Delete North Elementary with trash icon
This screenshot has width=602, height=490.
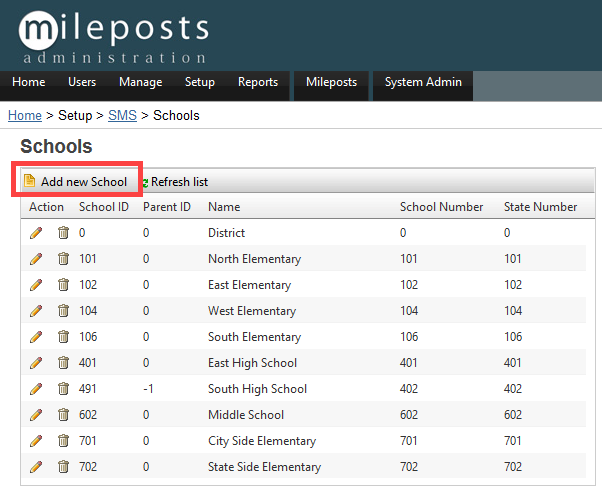63,259
